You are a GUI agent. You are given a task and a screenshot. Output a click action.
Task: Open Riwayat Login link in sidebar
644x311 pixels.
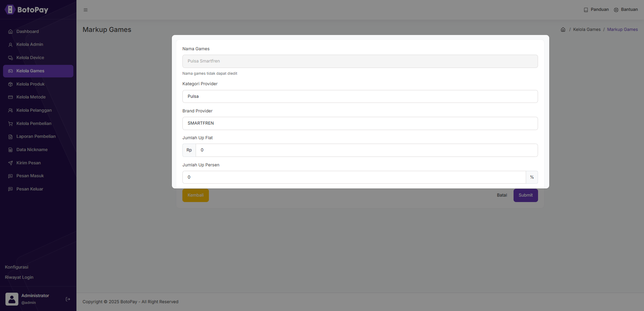tap(19, 277)
